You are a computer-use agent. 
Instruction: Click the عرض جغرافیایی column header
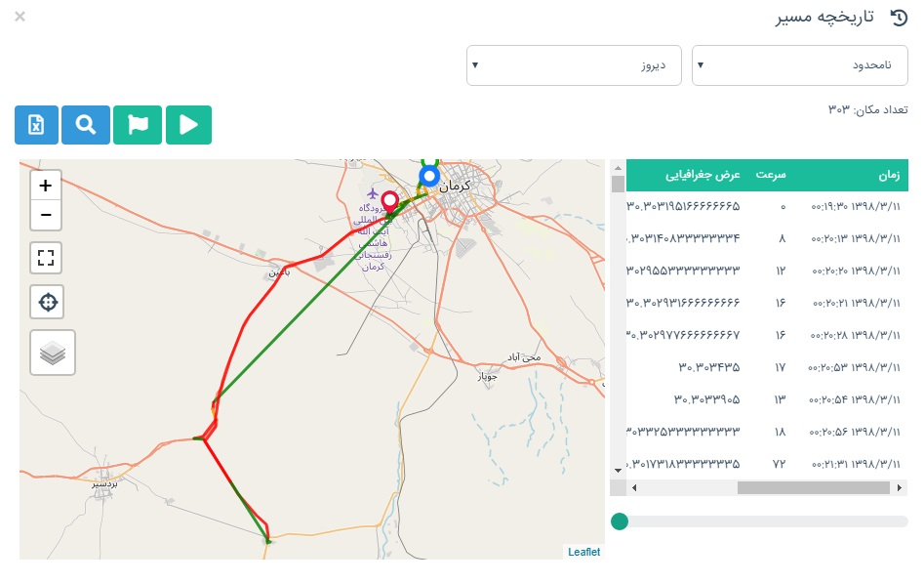pyautogui.click(x=703, y=176)
